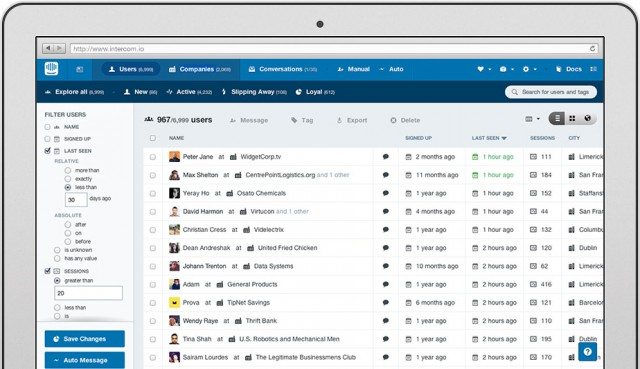Image resolution: width=640 pixels, height=369 pixels.
Task: Select the Slipping Away segment
Action: click(254, 92)
